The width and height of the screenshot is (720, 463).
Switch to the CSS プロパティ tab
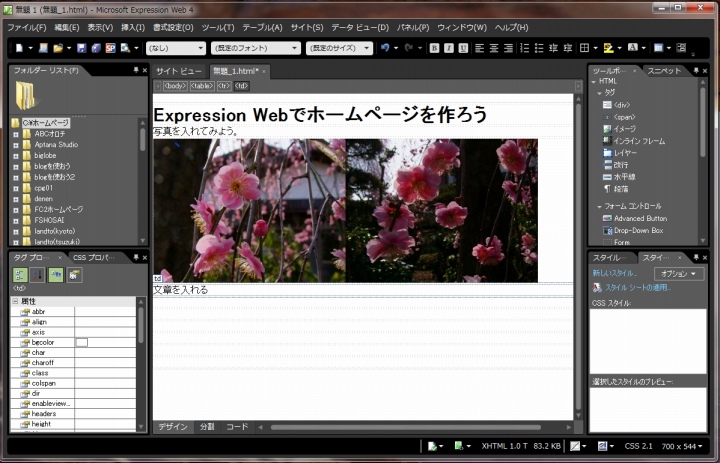(x=94, y=258)
